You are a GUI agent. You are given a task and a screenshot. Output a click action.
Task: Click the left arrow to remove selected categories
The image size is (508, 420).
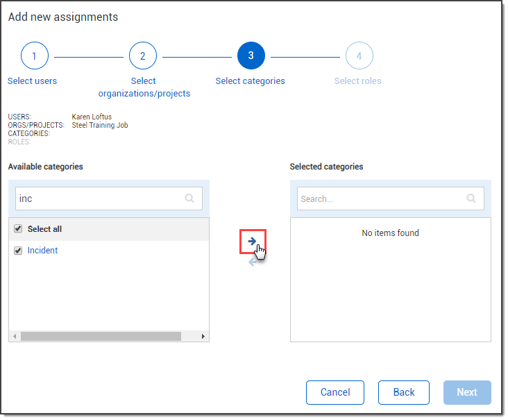pyautogui.click(x=253, y=262)
